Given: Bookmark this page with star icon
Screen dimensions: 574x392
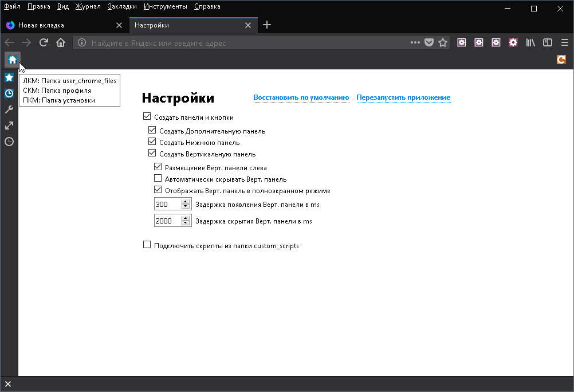Looking at the screenshot, I should coord(442,42).
